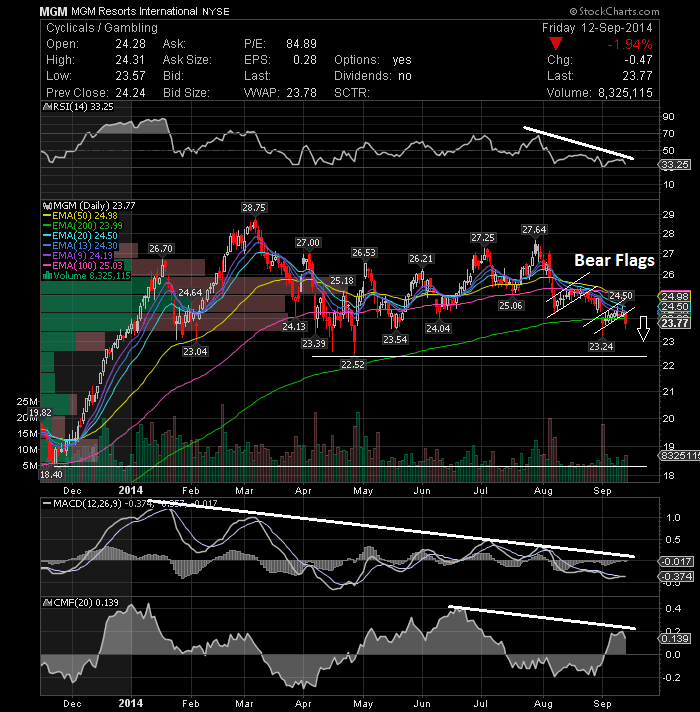
Task: Click the Cyclicals / Gambling sector label
Action: [102, 28]
